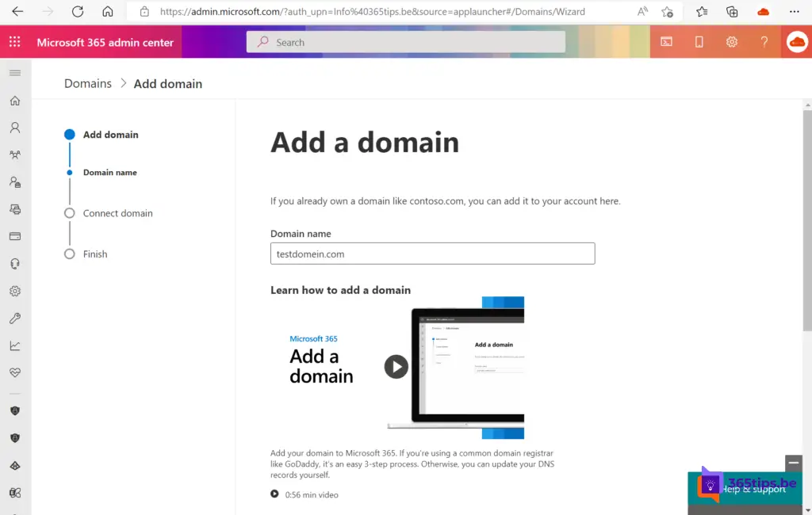Select the Finish wizard step
This screenshot has width=812, height=515.
(95, 254)
